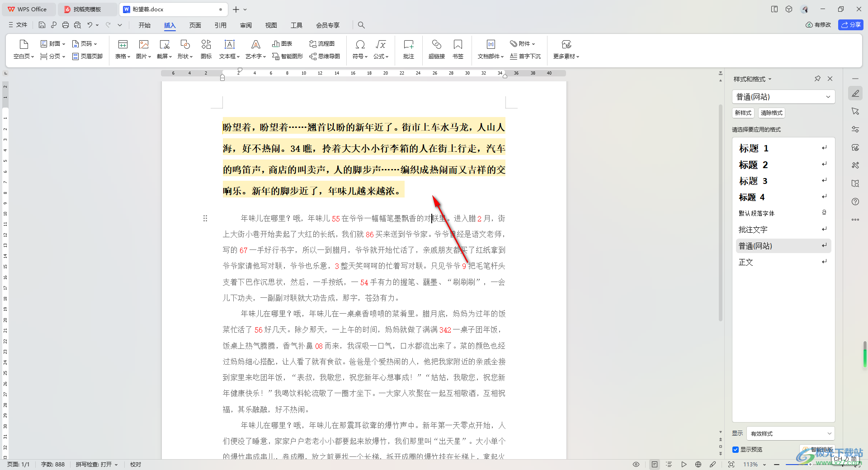Click the undo arrow icon
Screen dimensions: 868x470
pyautogui.click(x=90, y=25)
